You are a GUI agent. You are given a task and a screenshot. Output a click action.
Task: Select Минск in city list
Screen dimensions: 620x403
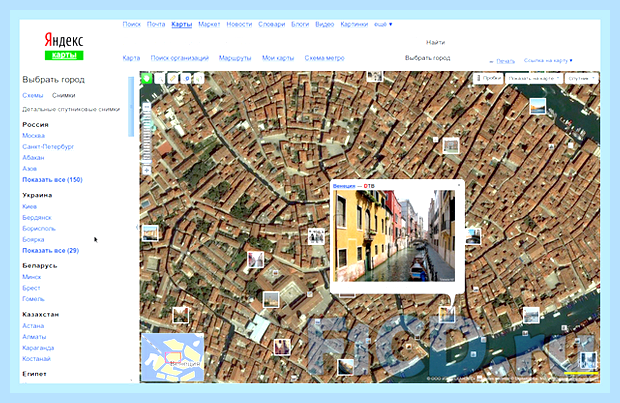tap(32, 277)
